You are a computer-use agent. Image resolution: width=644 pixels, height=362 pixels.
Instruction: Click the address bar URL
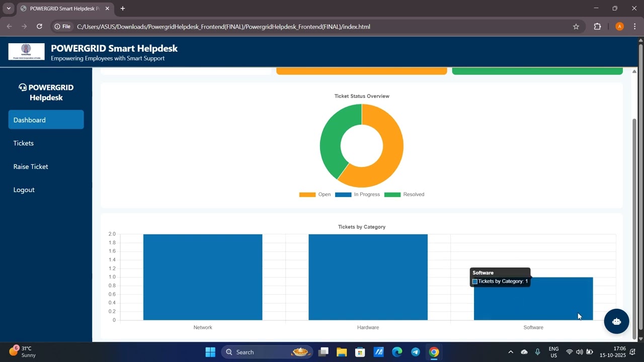tap(223, 27)
